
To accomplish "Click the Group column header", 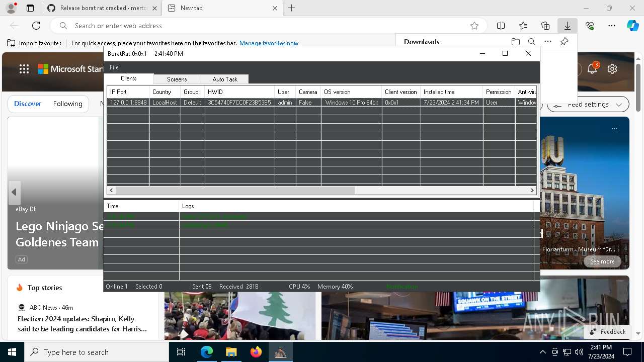I will coord(193,92).
